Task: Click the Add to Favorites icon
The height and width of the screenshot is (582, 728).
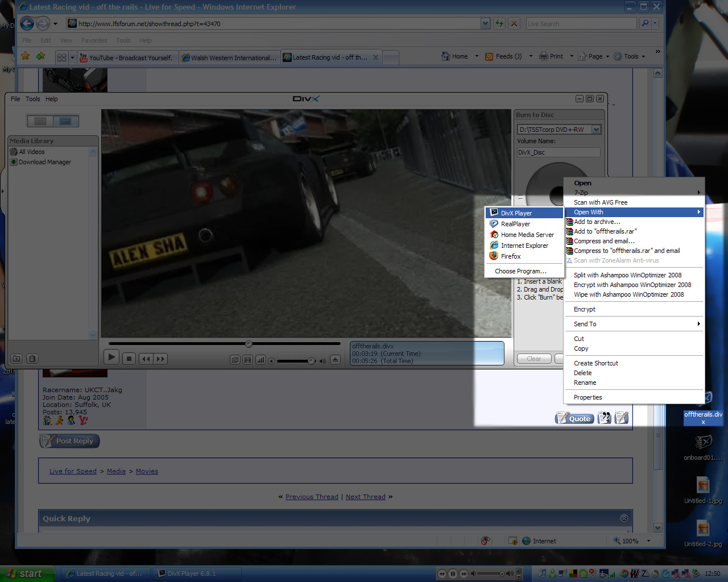Action: [x=40, y=56]
